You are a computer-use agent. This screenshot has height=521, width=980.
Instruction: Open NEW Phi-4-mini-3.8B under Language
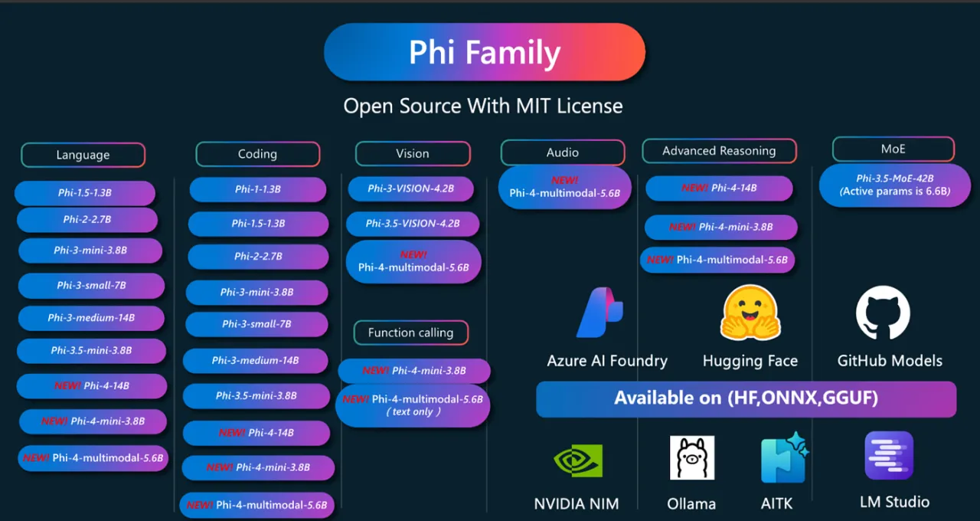pyautogui.click(x=93, y=421)
